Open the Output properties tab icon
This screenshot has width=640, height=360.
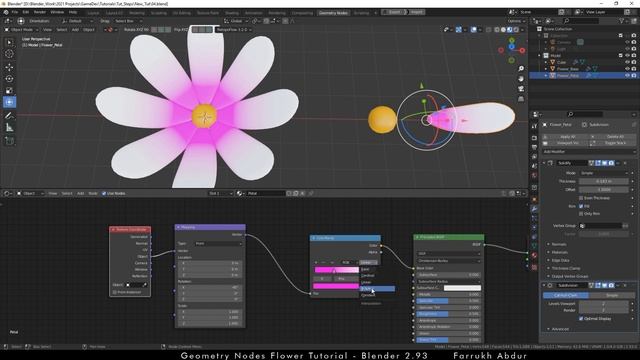534,147
